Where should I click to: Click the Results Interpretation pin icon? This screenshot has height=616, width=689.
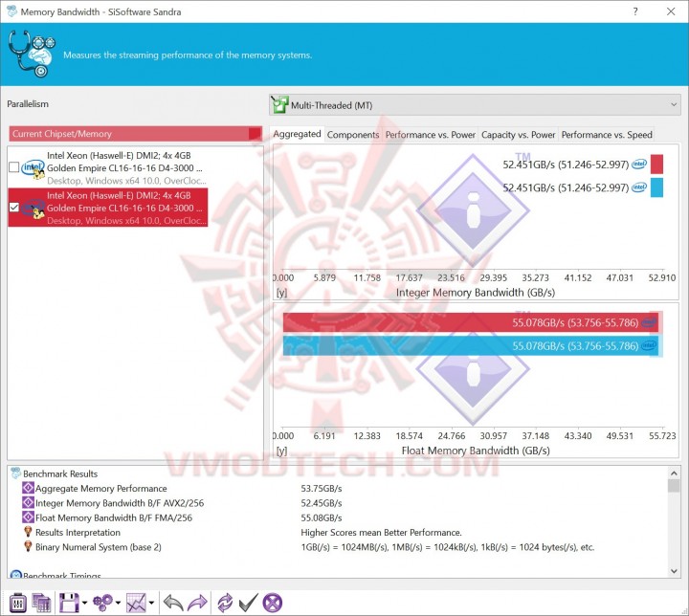pos(28,532)
